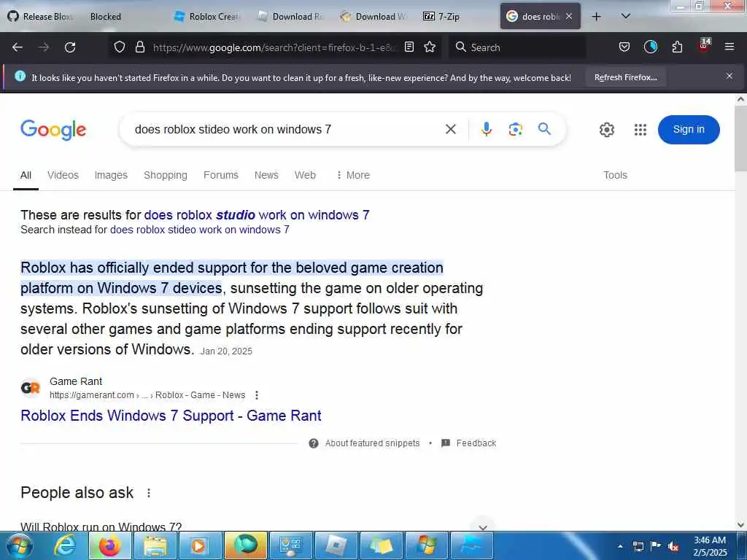Open the Feedback link under snippet
The width and height of the screenshot is (747, 560).
click(469, 443)
